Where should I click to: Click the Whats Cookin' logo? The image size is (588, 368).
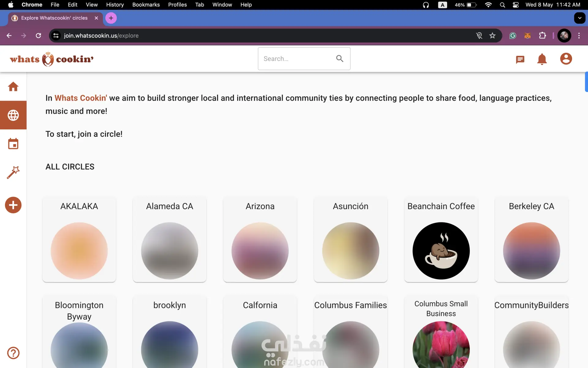click(x=51, y=59)
